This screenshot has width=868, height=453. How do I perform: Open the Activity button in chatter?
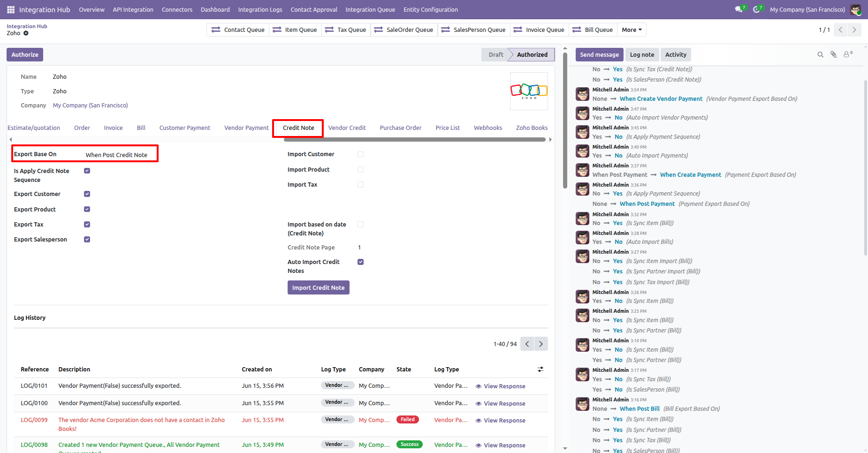tap(676, 54)
